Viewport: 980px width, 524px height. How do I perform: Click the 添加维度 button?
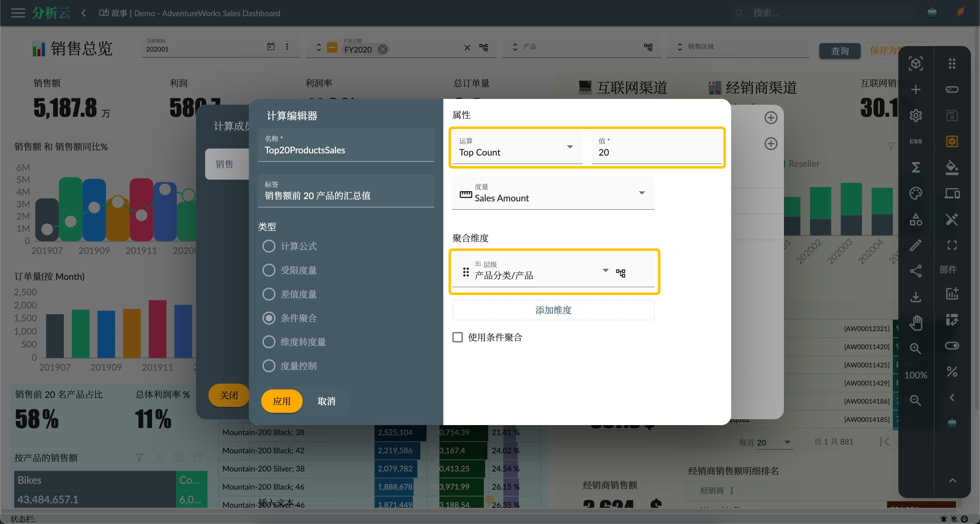pyautogui.click(x=554, y=310)
